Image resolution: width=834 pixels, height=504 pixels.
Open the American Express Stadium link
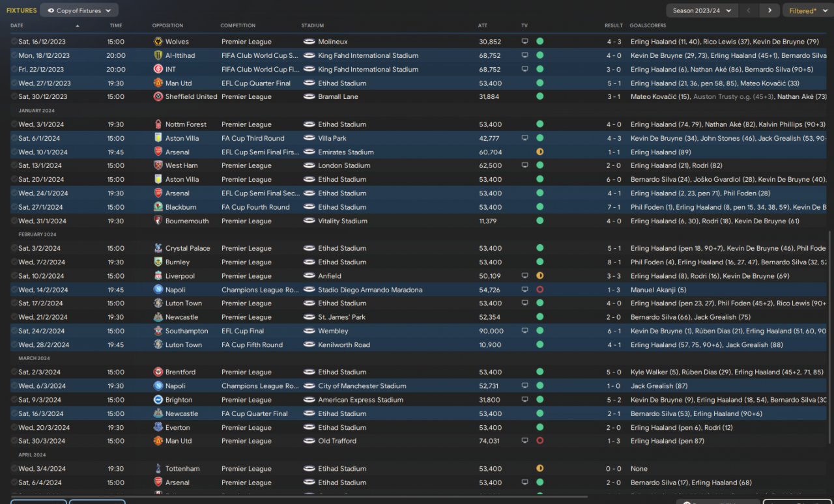coord(360,400)
